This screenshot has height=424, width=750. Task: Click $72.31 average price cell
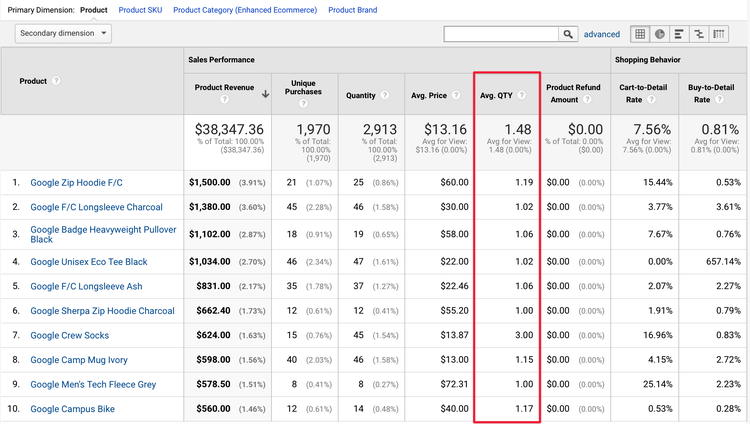[454, 384]
